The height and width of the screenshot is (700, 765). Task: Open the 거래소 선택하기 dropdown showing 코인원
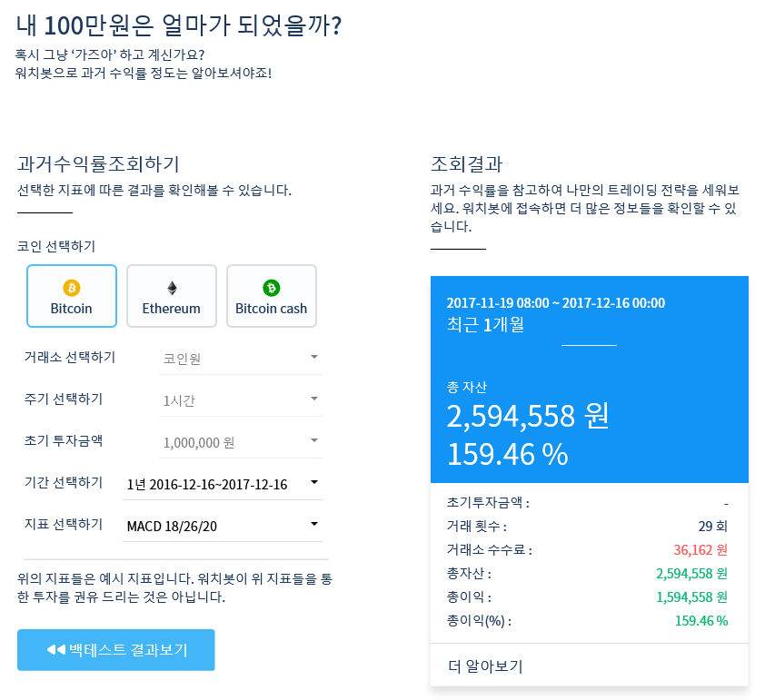(241, 359)
